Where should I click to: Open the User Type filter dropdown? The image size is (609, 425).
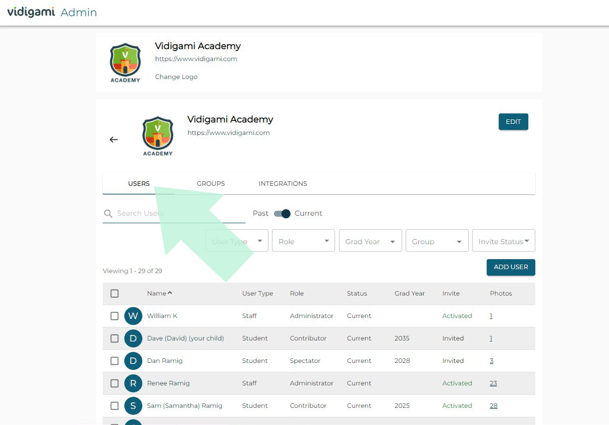tap(237, 241)
